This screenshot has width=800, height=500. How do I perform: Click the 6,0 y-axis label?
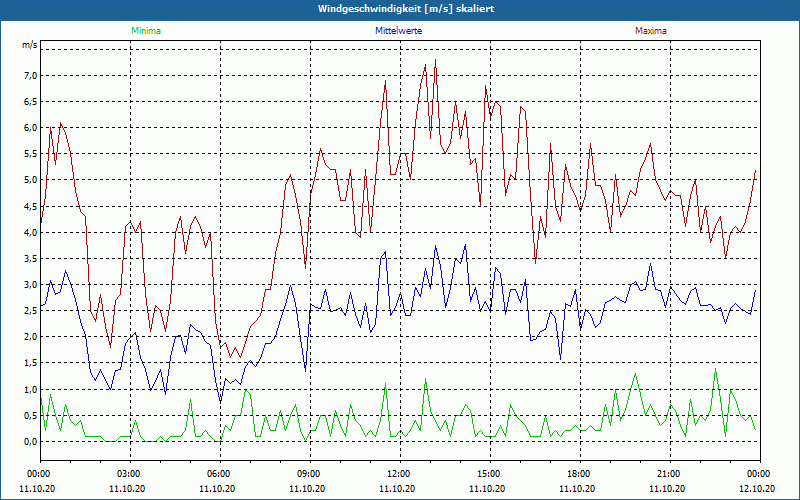(x=30, y=128)
